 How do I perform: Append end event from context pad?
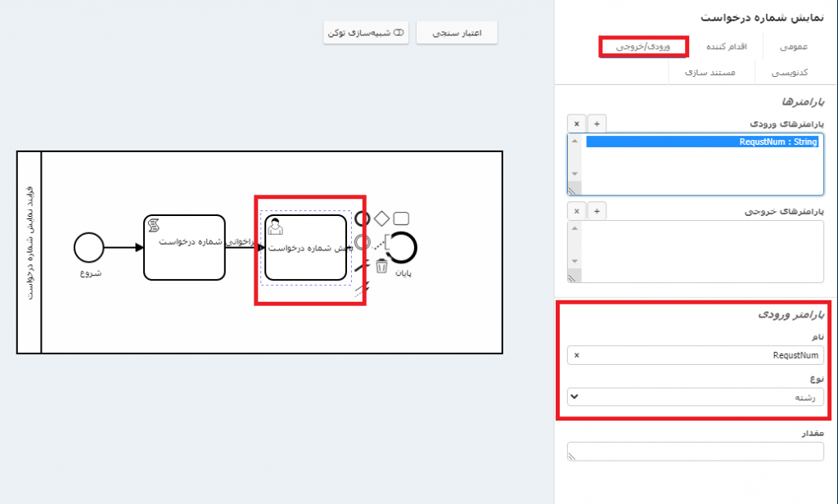[363, 219]
